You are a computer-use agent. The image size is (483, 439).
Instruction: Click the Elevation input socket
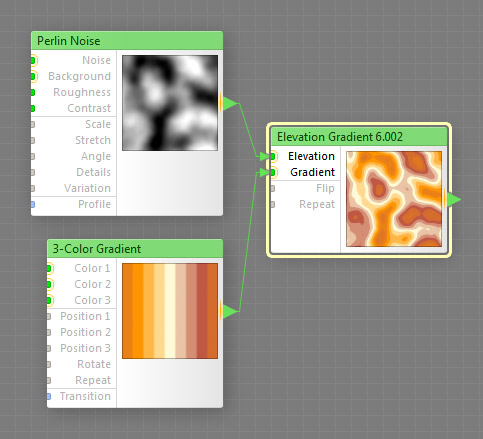pyautogui.click(x=273, y=156)
